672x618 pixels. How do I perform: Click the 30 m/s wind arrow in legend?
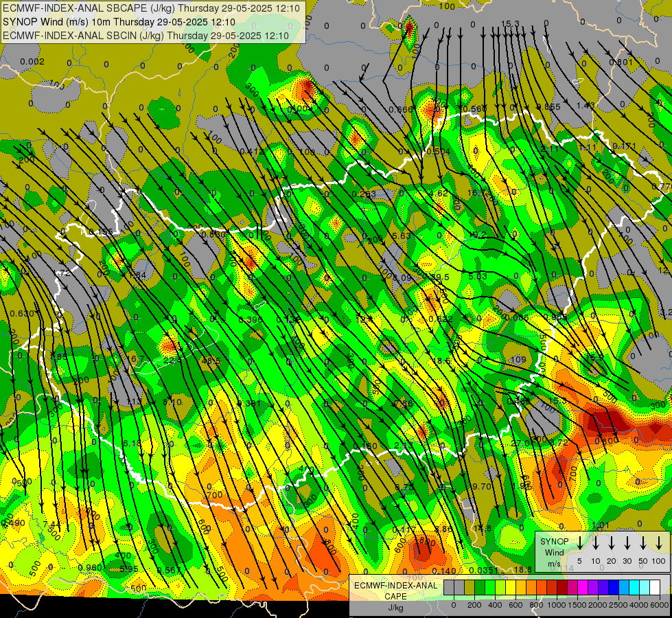[627, 543]
